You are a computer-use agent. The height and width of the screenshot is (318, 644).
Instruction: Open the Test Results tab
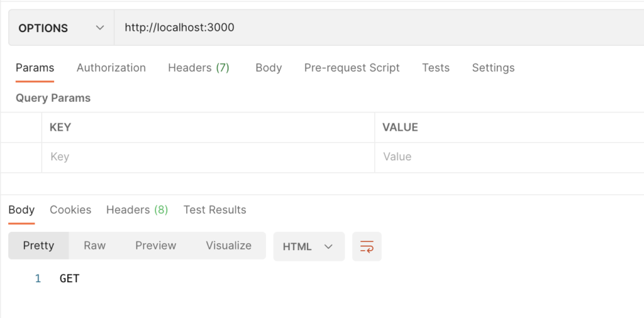pyautogui.click(x=215, y=210)
